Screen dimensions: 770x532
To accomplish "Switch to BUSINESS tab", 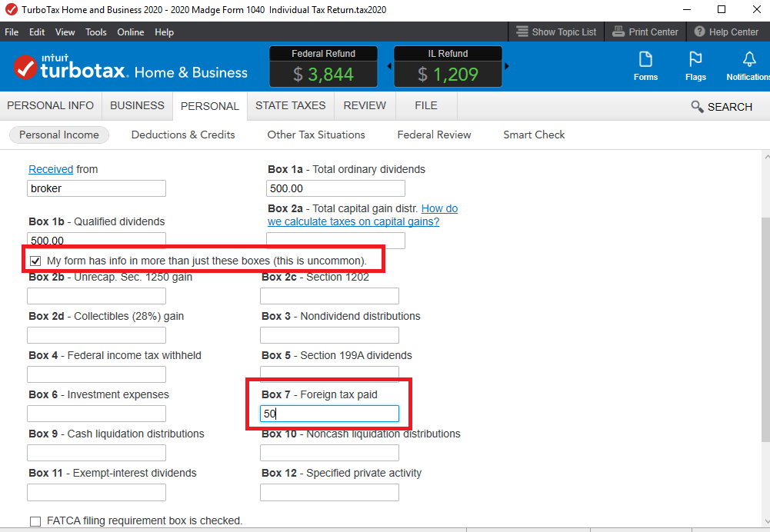I will coord(137,105).
